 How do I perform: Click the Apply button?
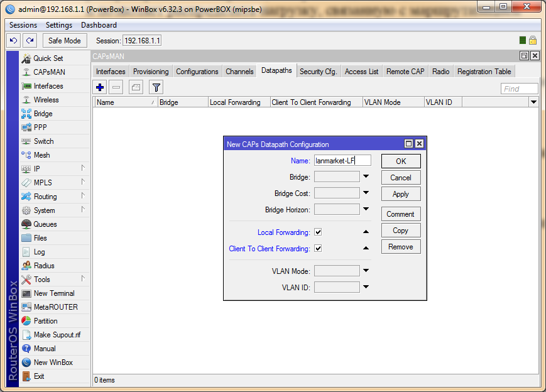click(x=400, y=194)
